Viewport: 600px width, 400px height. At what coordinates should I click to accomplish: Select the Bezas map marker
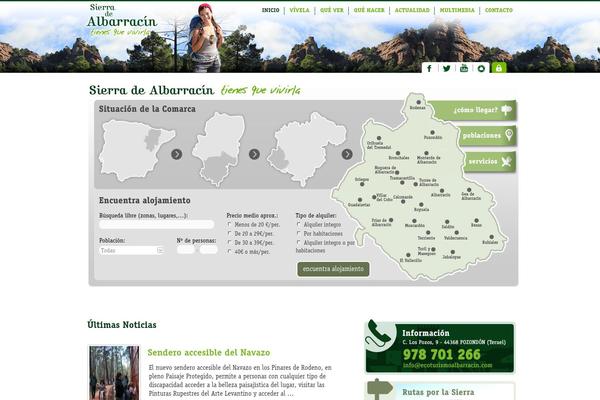pyautogui.click(x=476, y=220)
